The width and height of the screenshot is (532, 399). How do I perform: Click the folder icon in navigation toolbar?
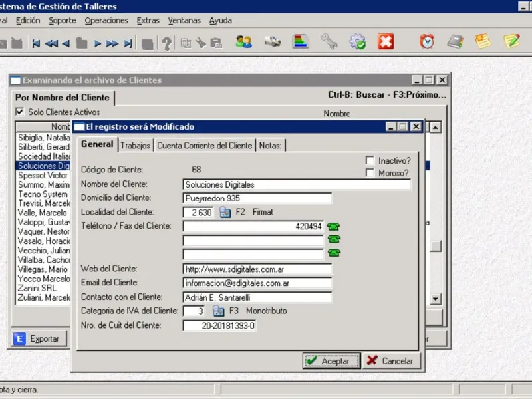pyautogui.click(x=81, y=43)
